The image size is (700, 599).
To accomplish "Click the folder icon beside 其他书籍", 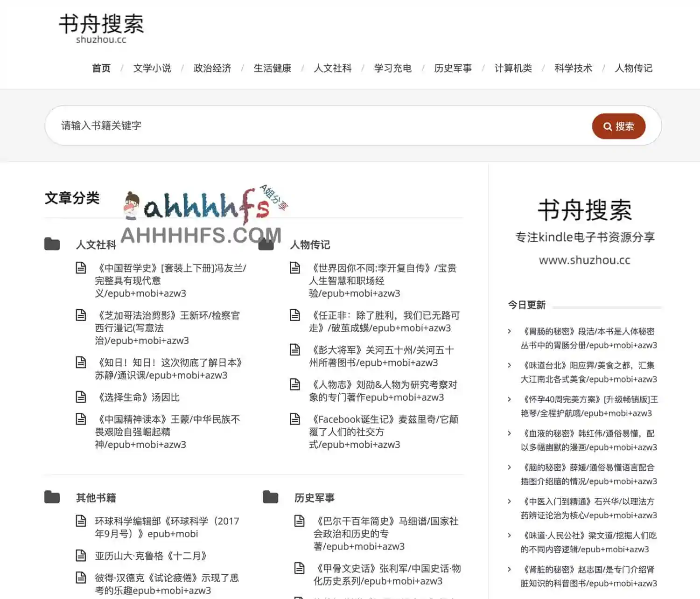I will (52, 496).
